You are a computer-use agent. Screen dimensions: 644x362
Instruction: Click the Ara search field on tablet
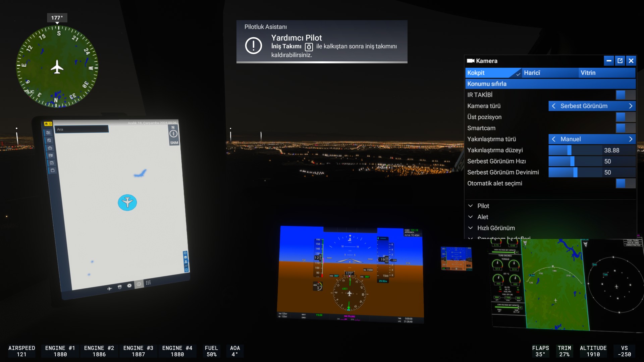(x=82, y=129)
